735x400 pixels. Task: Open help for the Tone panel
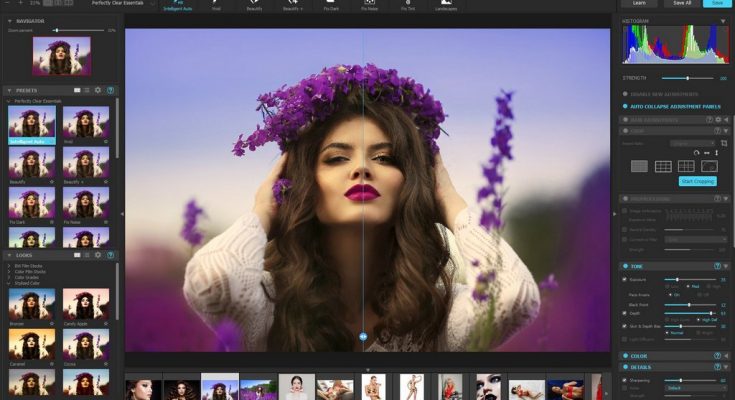pos(717,266)
